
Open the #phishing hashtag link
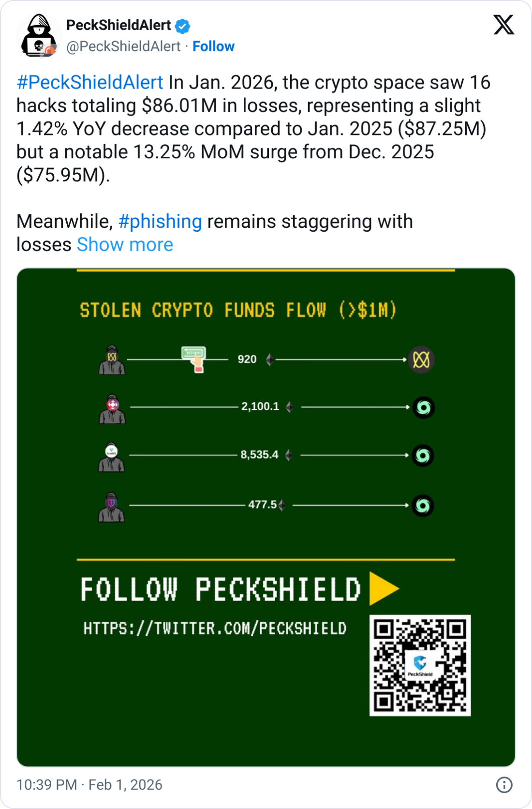tap(160, 222)
